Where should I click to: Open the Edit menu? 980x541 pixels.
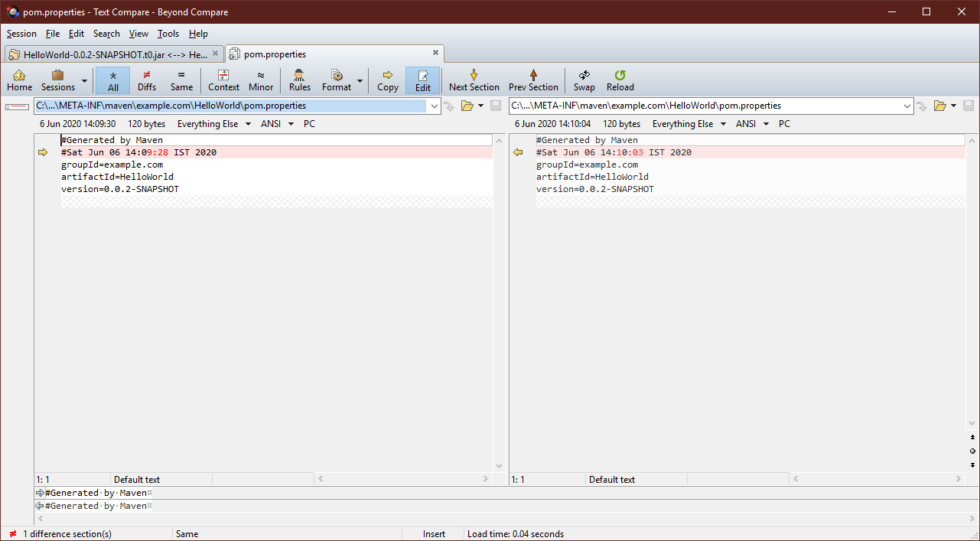(x=77, y=34)
